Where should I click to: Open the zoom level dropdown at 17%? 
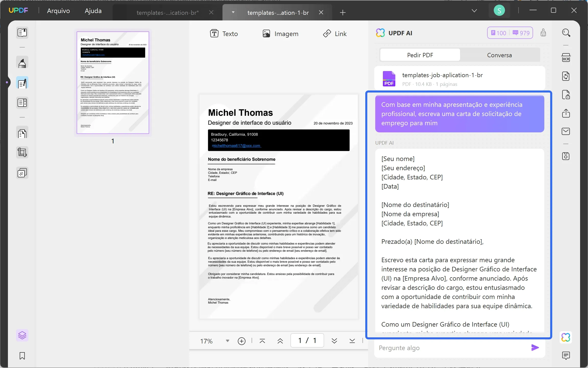coord(227,341)
